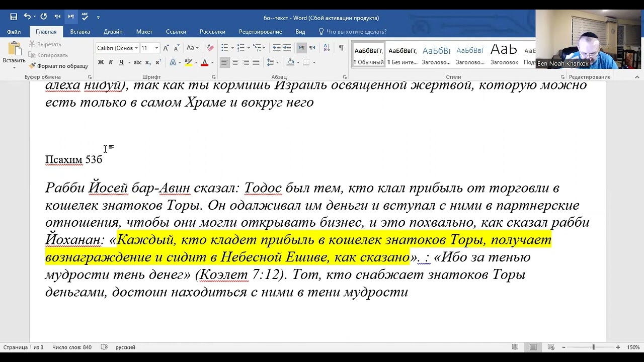
Task: Collapse the ribbon with the chevron
Action: point(637,77)
